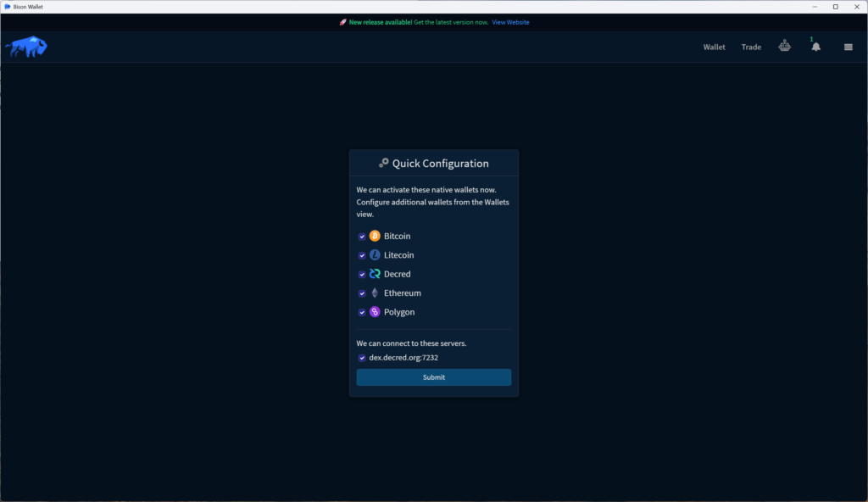
Task: Click the Bison Wallet buffalo logo
Action: coord(26,47)
